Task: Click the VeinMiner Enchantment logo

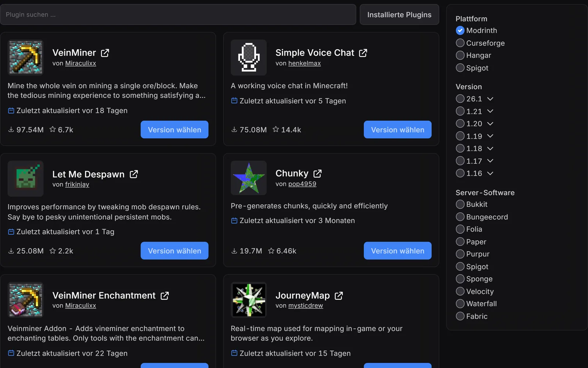Action: click(x=26, y=300)
